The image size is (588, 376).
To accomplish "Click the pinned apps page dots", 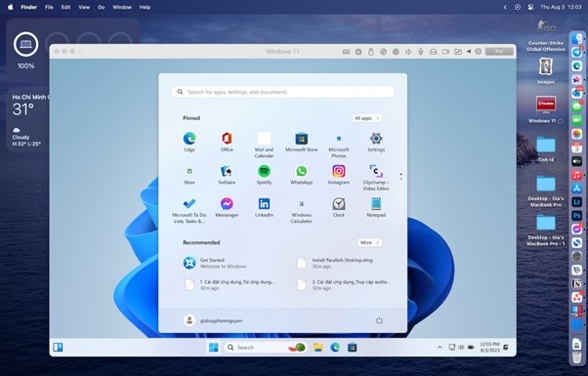I will 400,176.
